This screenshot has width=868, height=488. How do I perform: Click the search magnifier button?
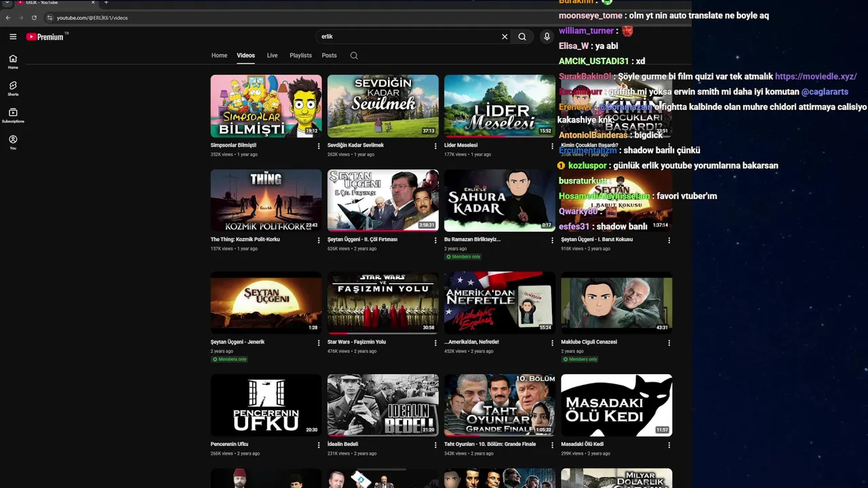pos(522,37)
